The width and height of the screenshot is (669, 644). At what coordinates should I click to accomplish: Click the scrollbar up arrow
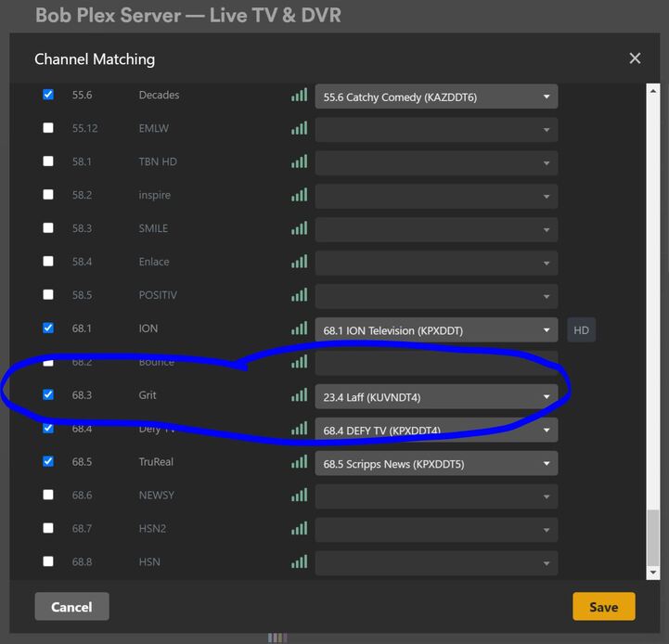tap(653, 91)
